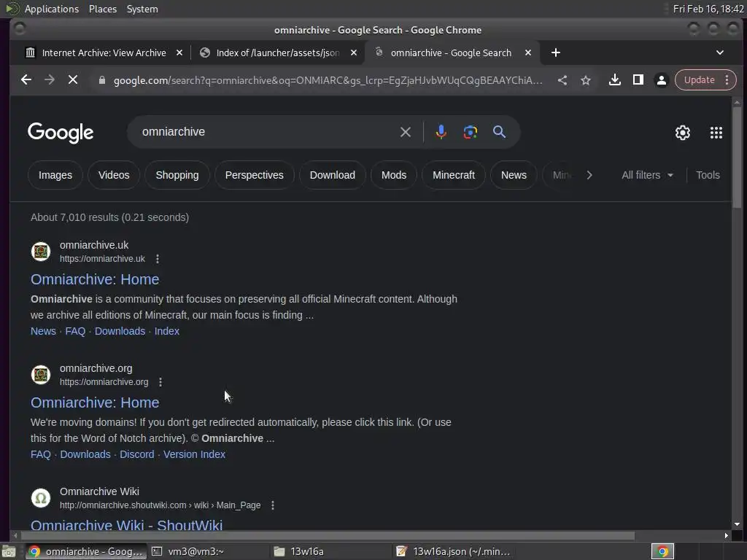The width and height of the screenshot is (747, 560).
Task: Open 13w16a folder from taskbar
Action: click(330, 551)
